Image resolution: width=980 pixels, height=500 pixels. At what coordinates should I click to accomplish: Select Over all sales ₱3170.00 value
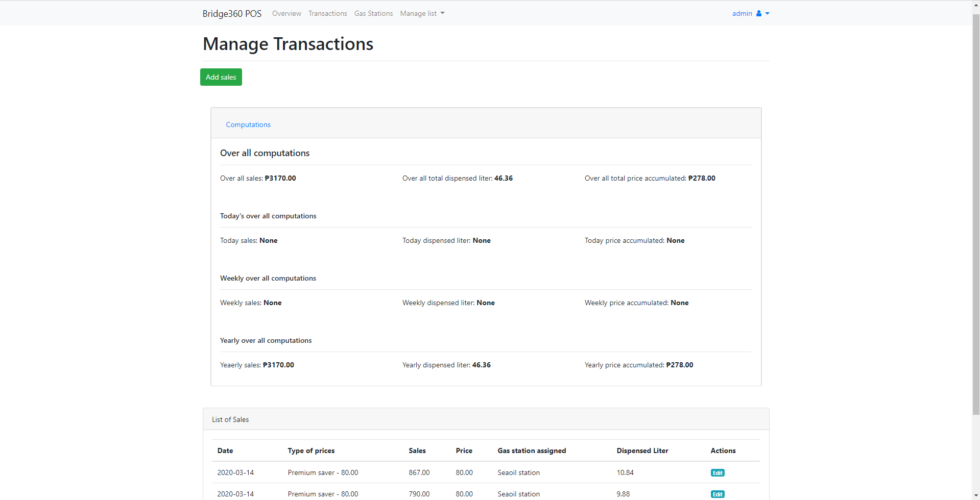pos(280,178)
